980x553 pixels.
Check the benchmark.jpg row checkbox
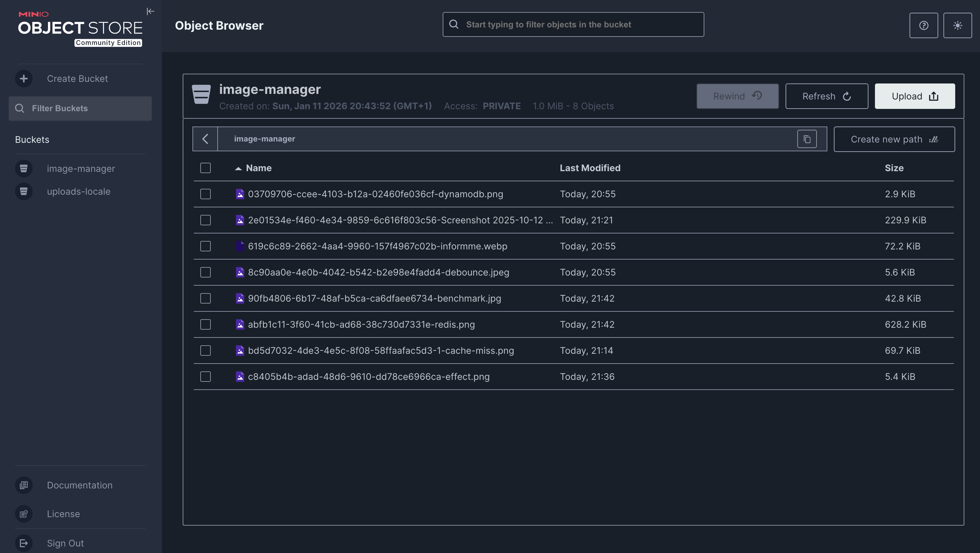click(206, 298)
